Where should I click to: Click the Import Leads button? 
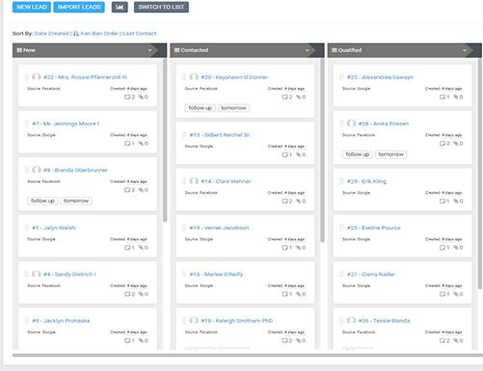(79, 7)
